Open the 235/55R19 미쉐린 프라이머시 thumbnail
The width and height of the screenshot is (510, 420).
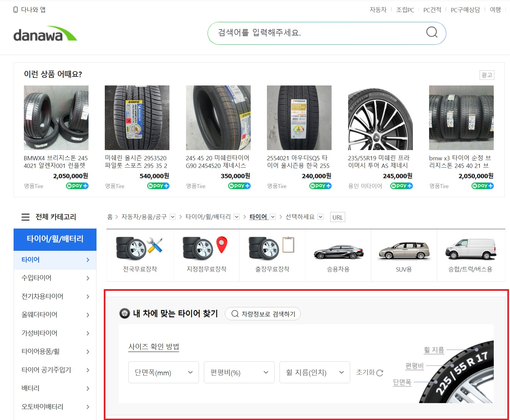tap(380, 118)
